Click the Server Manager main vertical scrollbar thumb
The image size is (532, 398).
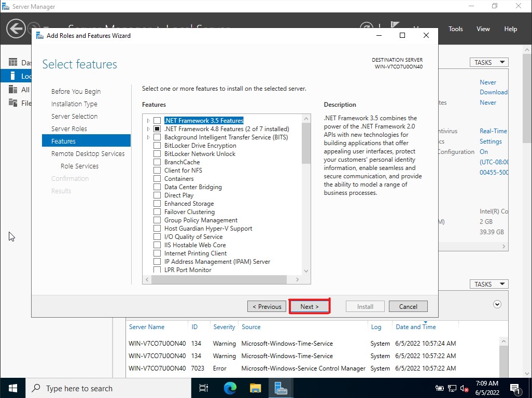click(527, 98)
